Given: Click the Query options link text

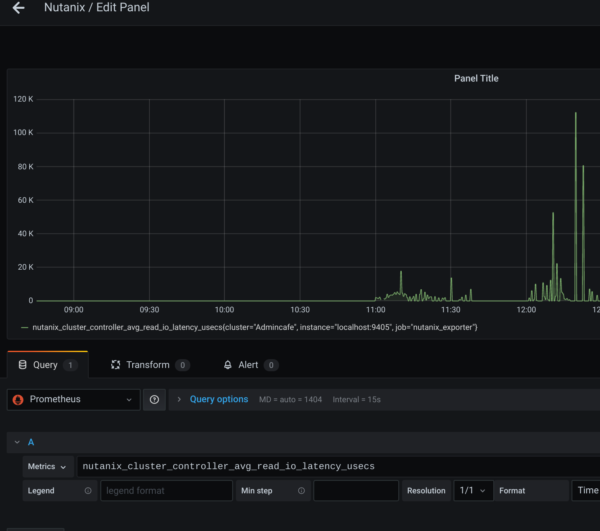Looking at the screenshot, I should [219, 399].
